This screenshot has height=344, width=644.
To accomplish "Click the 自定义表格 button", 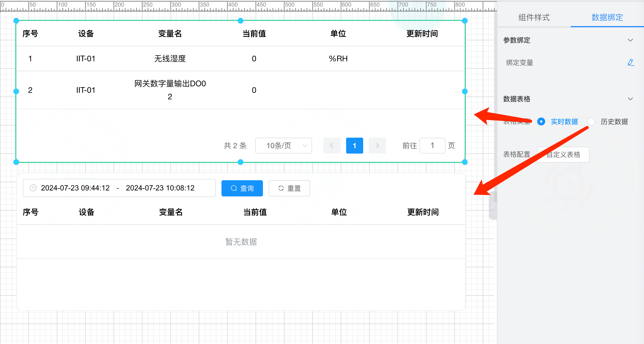I will [563, 155].
